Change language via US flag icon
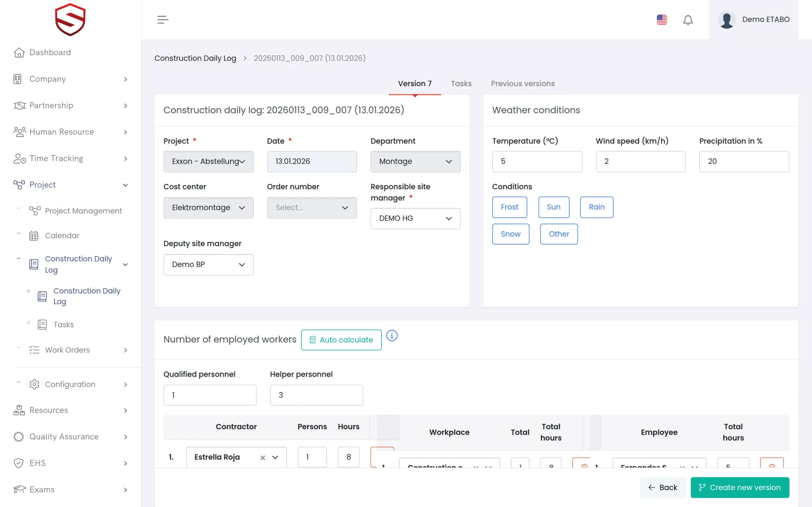 coord(662,19)
